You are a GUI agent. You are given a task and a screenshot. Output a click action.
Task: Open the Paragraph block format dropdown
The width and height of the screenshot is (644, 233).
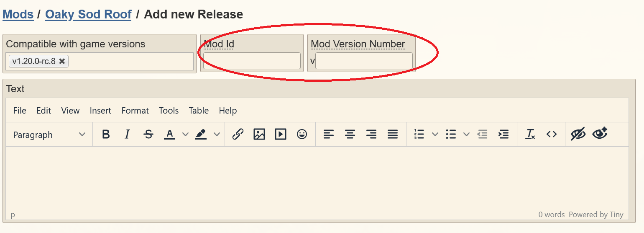(x=49, y=135)
